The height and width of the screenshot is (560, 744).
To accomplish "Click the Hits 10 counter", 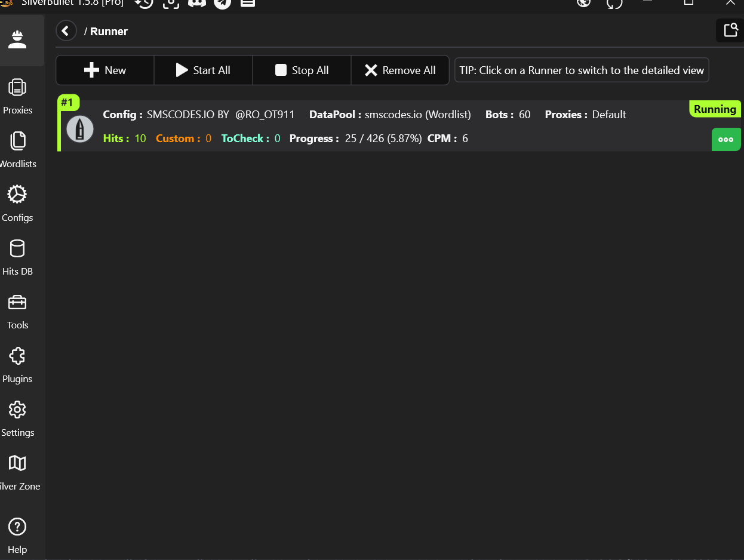I will pos(125,139).
